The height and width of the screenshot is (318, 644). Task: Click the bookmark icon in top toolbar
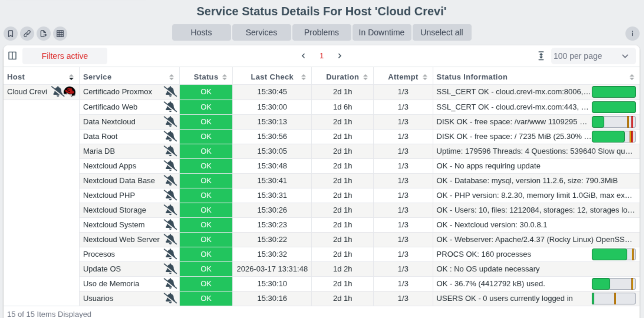coord(11,34)
